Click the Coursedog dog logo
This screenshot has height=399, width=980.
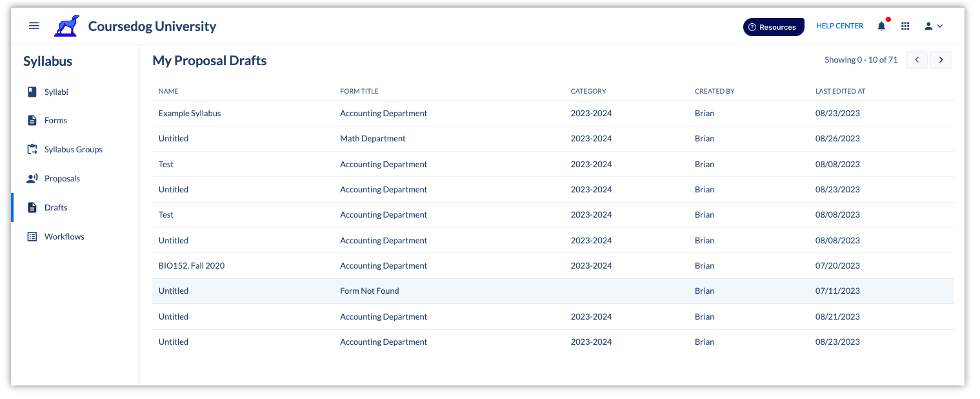click(x=66, y=26)
